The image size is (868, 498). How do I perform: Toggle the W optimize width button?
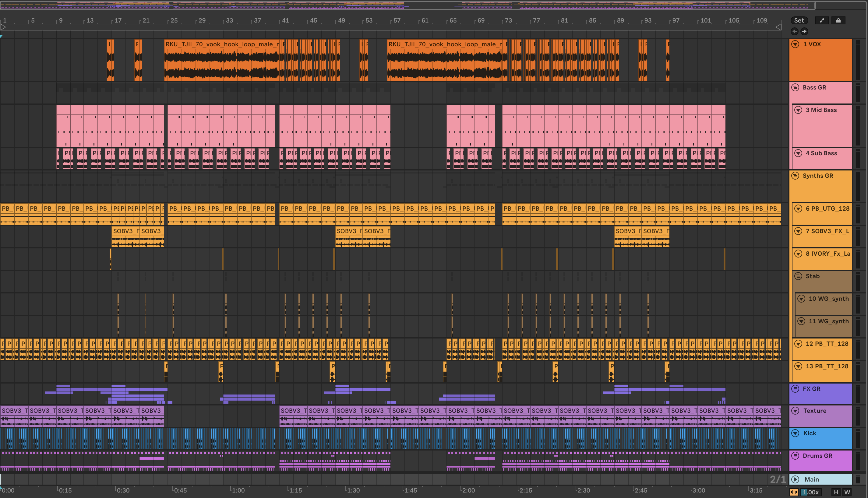tap(847, 492)
